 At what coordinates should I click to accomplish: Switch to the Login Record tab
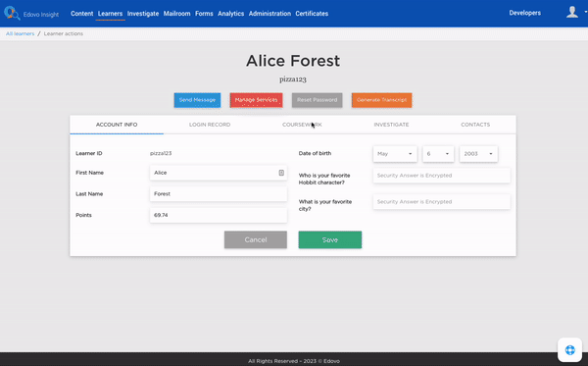[210, 125]
